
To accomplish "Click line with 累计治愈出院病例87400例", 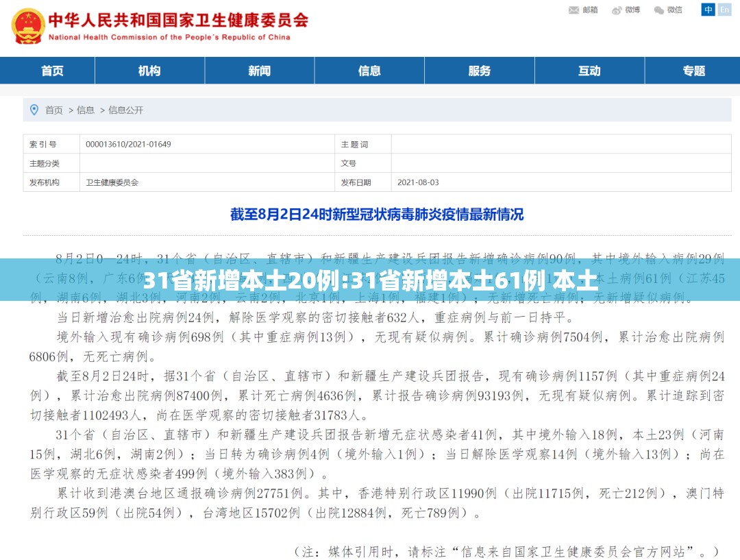I will click(x=377, y=395).
